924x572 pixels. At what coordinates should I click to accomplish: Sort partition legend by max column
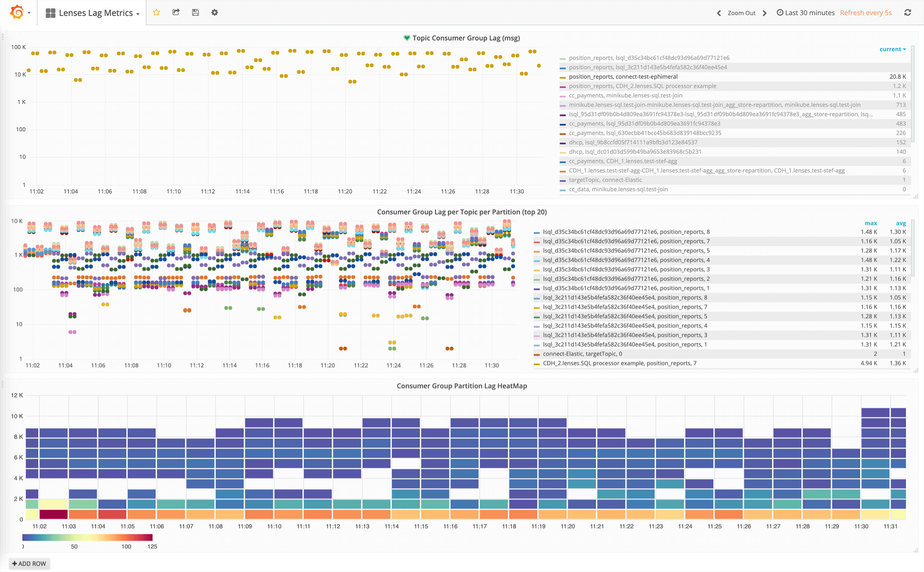[870, 223]
